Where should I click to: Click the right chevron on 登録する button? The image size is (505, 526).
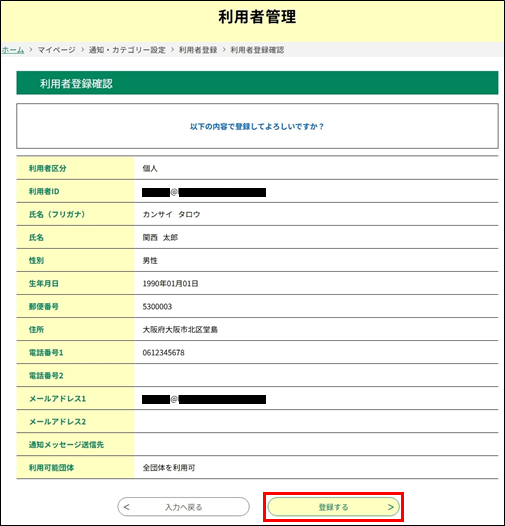point(391,507)
